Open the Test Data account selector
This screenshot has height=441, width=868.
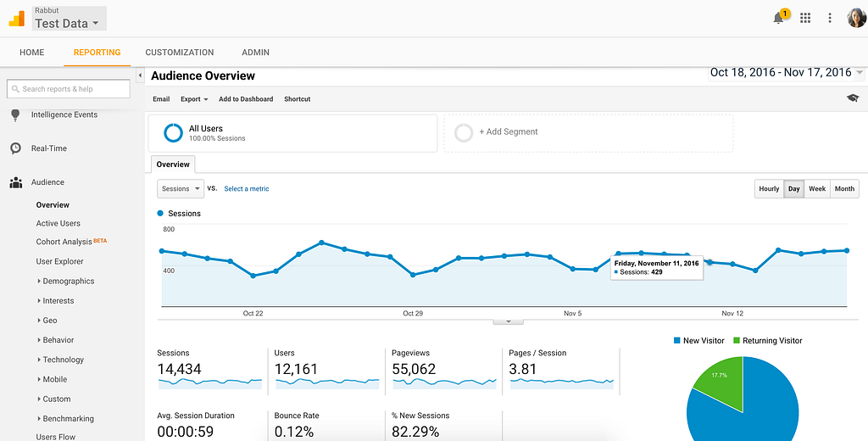point(70,19)
